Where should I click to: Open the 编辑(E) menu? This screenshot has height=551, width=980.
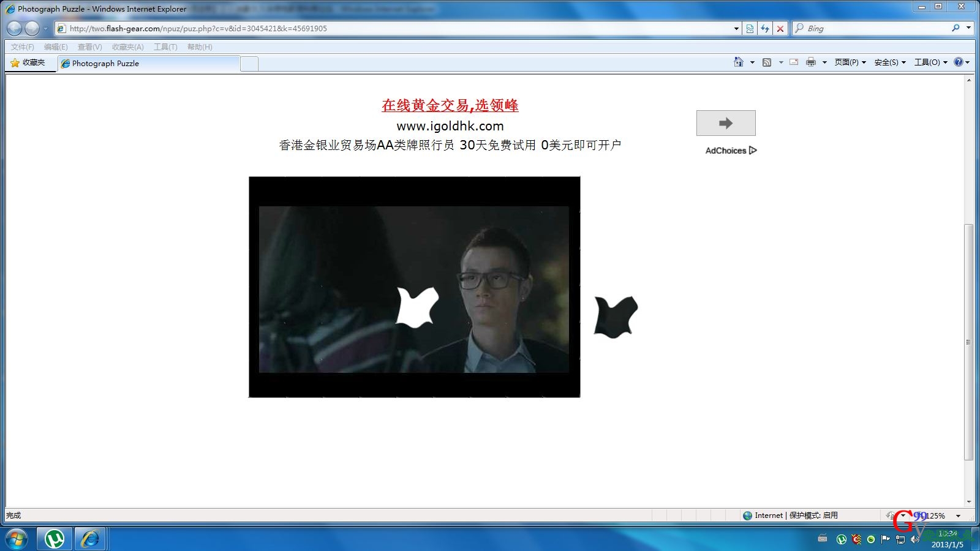[56, 47]
